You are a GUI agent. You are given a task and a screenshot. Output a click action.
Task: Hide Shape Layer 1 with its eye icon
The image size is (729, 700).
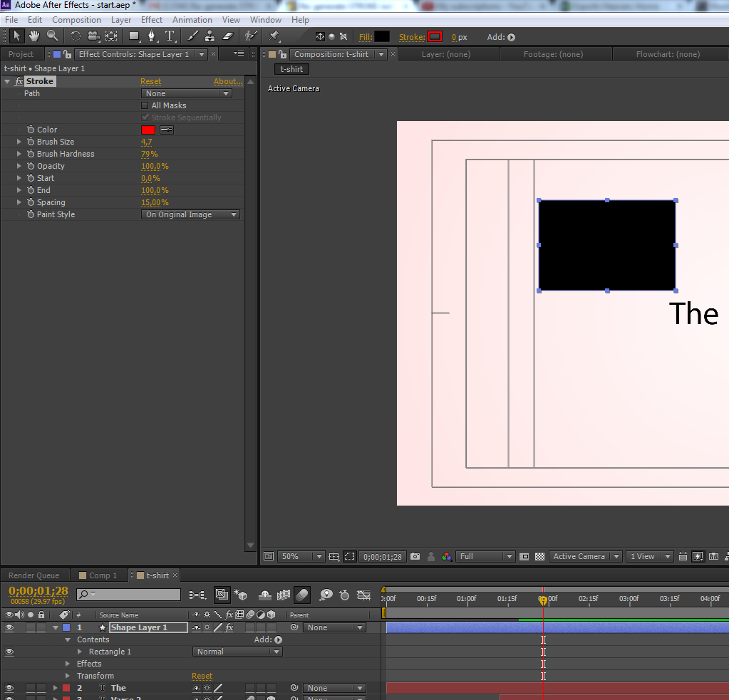point(9,627)
